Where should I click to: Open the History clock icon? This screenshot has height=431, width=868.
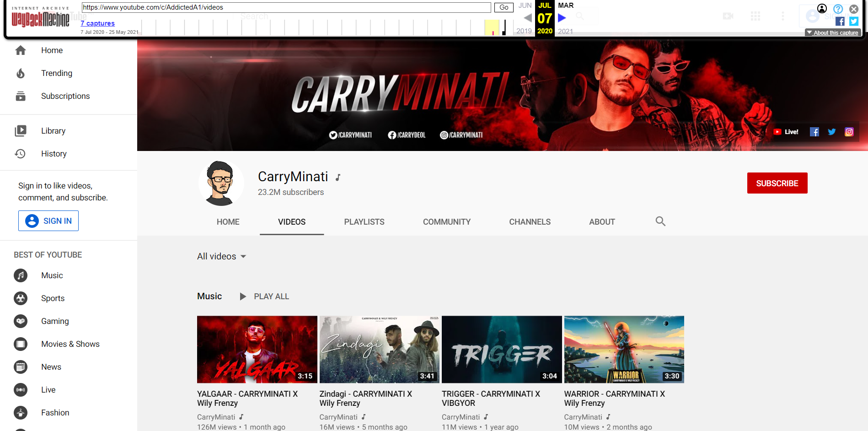[x=21, y=154]
